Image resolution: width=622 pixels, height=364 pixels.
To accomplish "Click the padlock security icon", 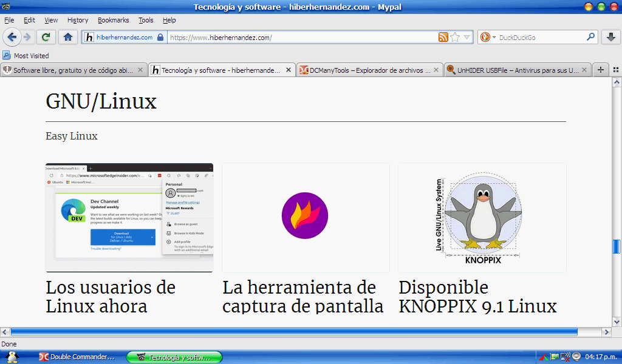I will [x=160, y=37].
